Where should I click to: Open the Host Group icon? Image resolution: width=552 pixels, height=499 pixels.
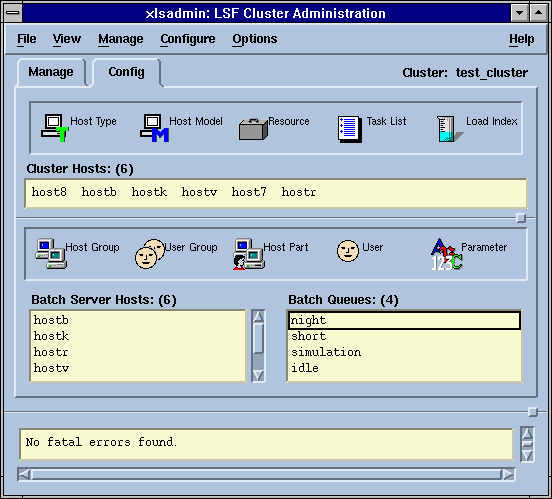[x=51, y=254]
